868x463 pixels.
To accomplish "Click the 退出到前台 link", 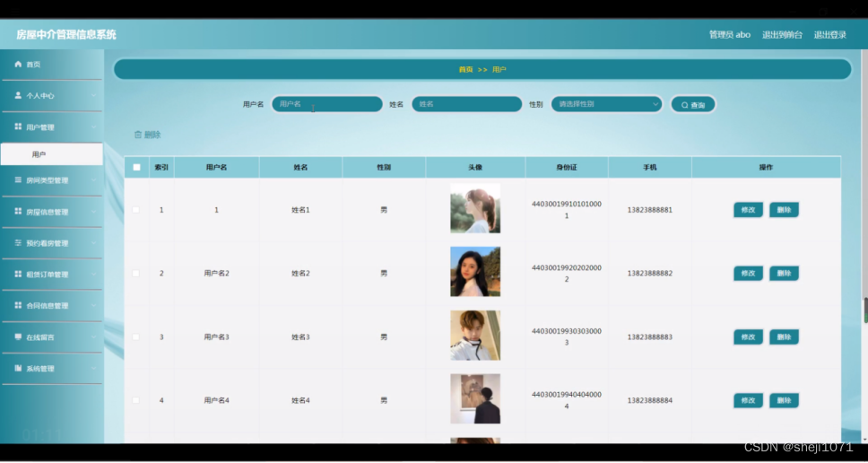I will pyautogui.click(x=782, y=34).
